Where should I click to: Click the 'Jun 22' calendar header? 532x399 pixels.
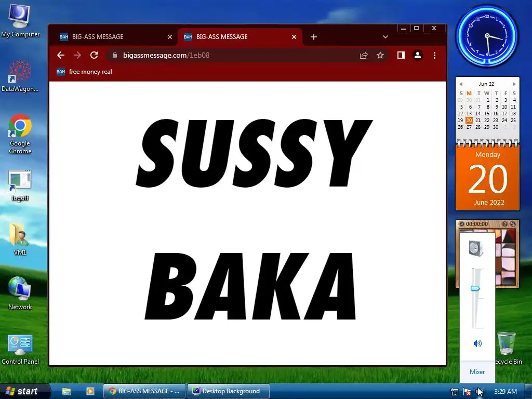click(x=486, y=84)
